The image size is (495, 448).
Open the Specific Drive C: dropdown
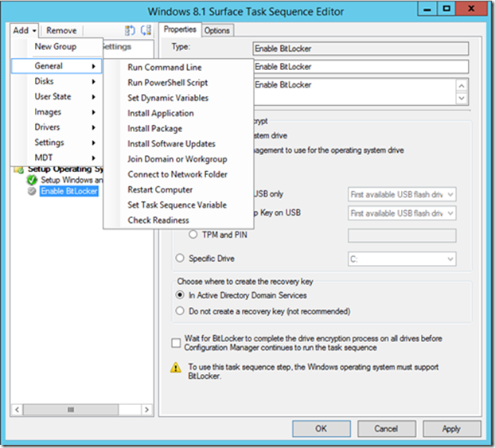[402, 259]
